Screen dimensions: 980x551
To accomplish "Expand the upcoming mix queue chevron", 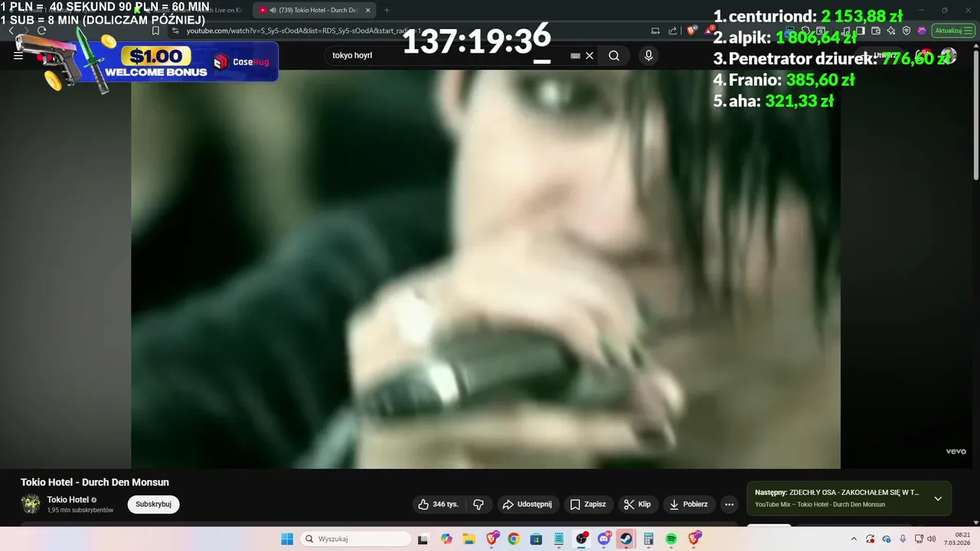I will pos(938,498).
